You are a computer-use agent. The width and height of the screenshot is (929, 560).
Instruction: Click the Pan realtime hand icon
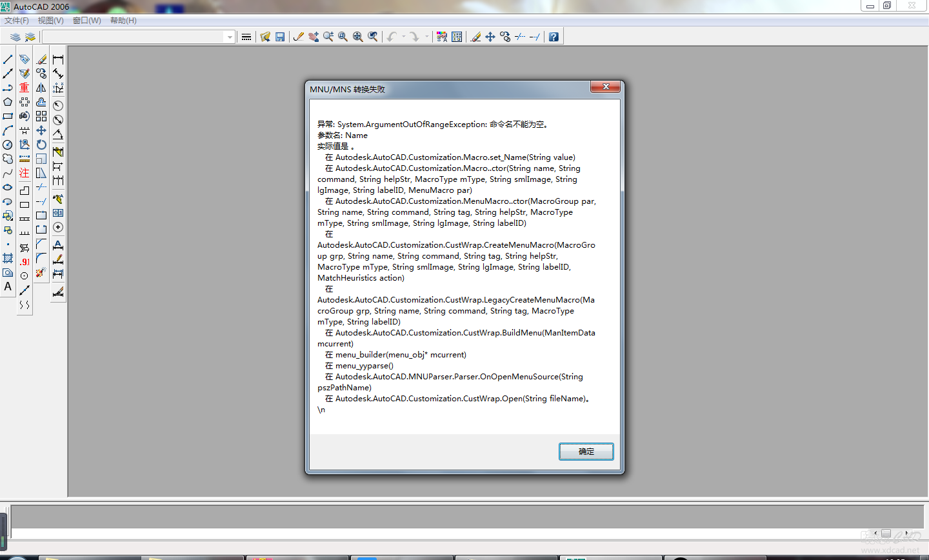coord(314,37)
